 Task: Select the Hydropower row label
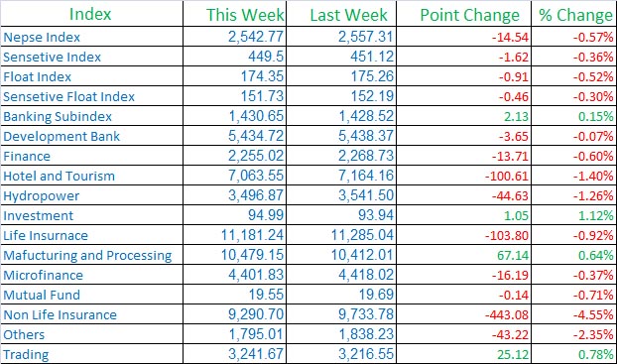tap(42, 196)
